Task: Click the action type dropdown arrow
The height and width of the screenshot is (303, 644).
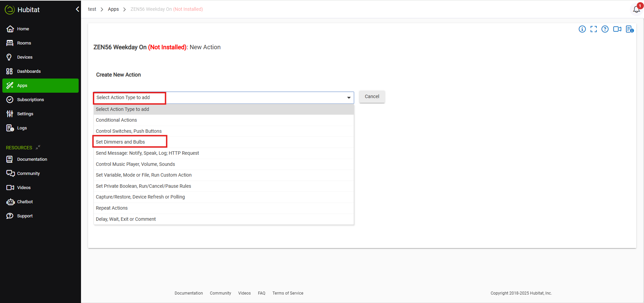Action: [x=349, y=98]
